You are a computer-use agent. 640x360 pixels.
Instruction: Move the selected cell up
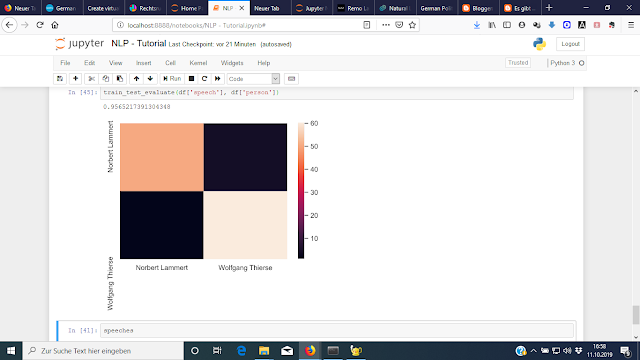pos(136,79)
